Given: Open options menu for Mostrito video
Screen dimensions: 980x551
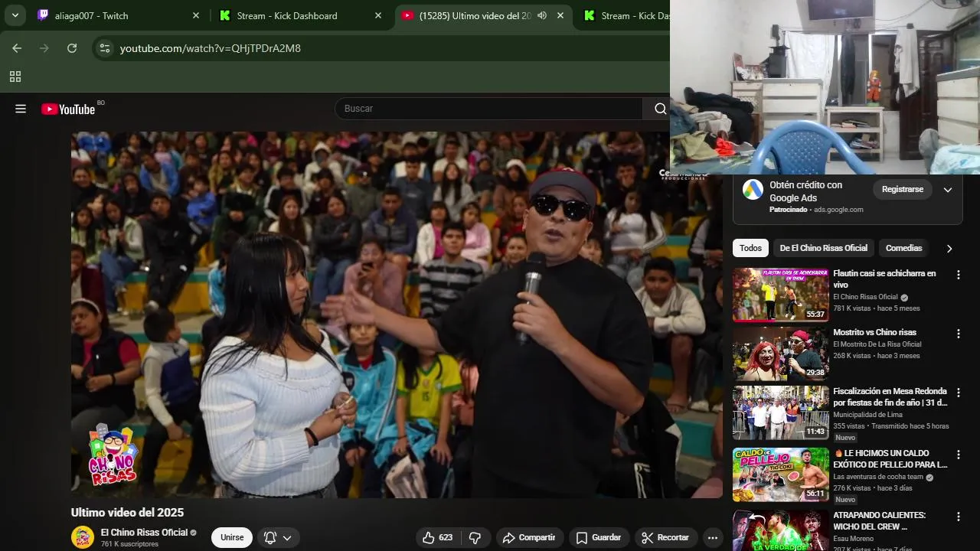Looking at the screenshot, I should coord(958,334).
